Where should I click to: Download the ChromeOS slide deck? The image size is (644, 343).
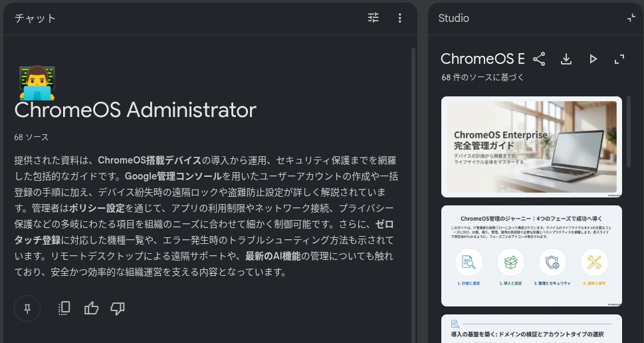click(566, 59)
